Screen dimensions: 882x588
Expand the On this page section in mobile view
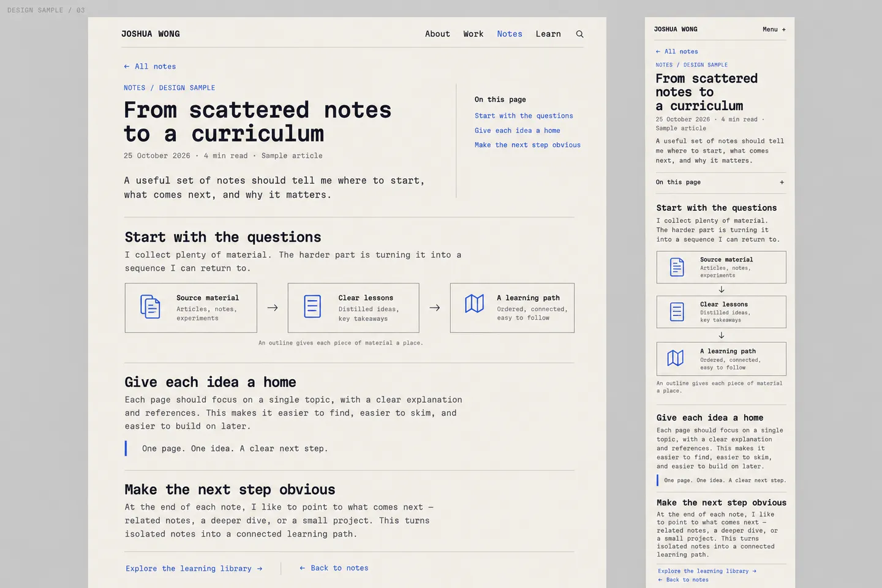(721, 182)
